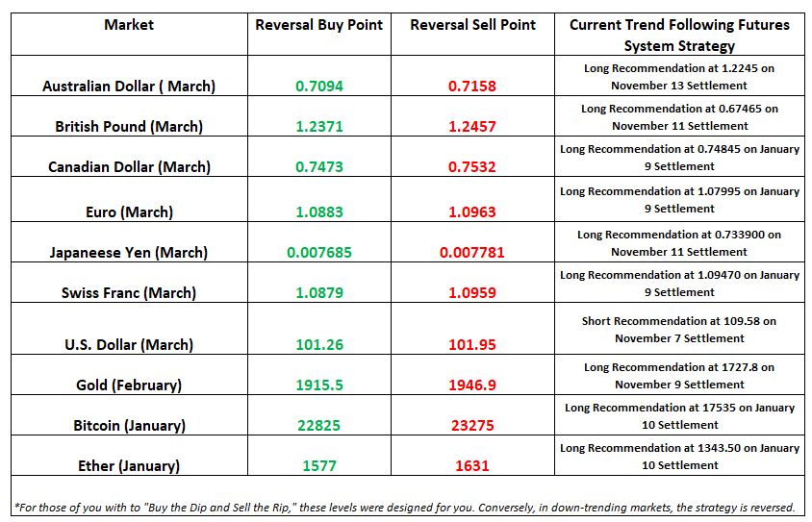Click the buy point 1.2371

319,126
